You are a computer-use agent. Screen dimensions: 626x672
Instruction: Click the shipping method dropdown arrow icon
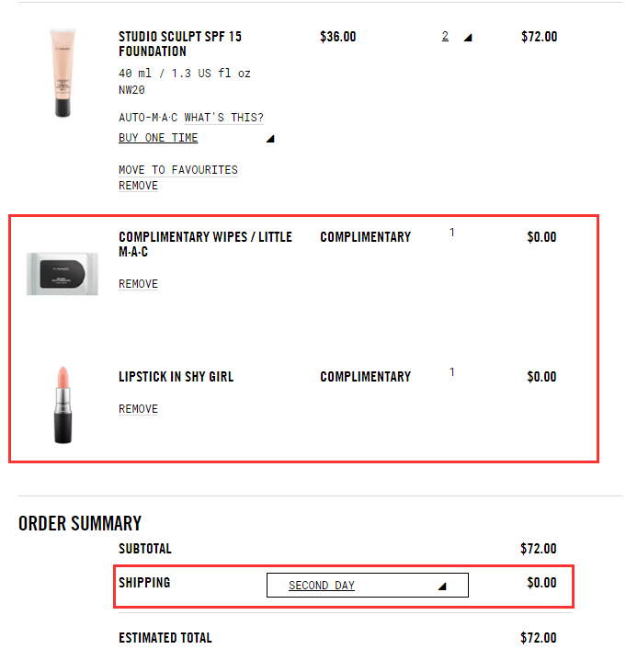click(442, 587)
